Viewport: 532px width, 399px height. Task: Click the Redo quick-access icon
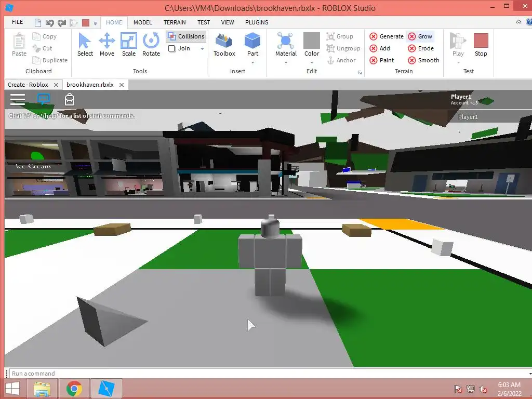61,23
